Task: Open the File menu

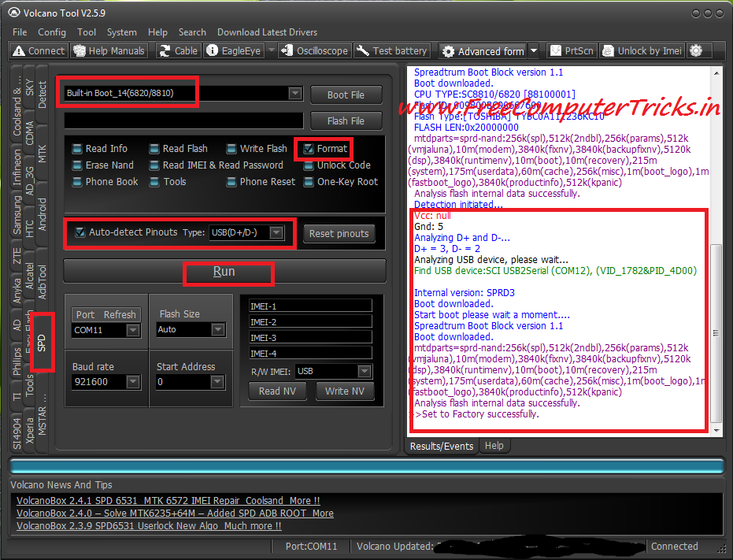Action: point(20,32)
